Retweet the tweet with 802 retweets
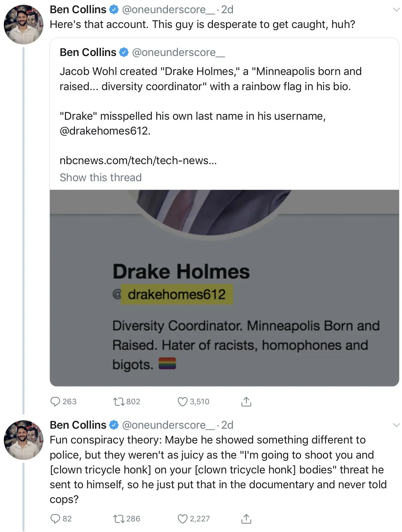This screenshot has height=532, width=402. click(118, 401)
